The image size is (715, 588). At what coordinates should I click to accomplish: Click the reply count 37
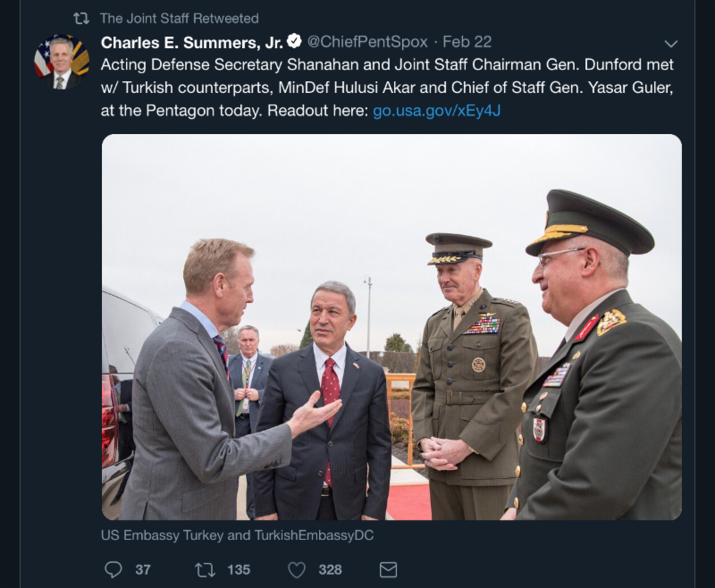[x=143, y=569]
